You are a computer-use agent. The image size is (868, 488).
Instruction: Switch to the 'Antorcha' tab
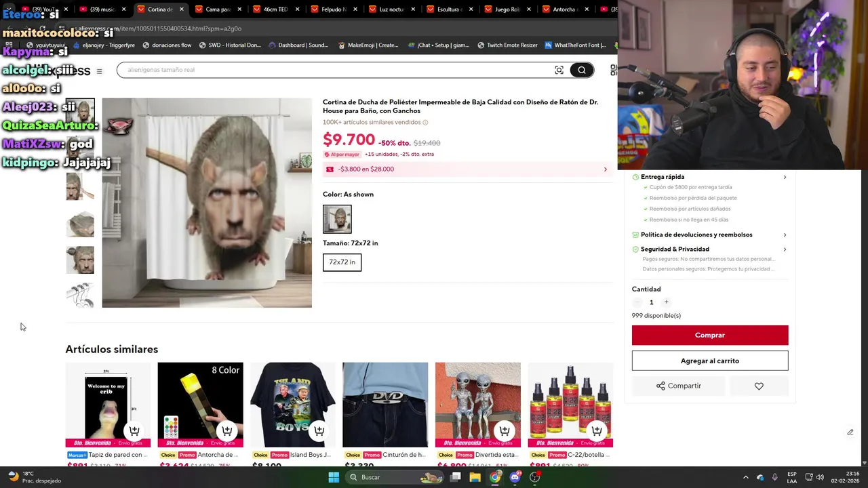565,9
